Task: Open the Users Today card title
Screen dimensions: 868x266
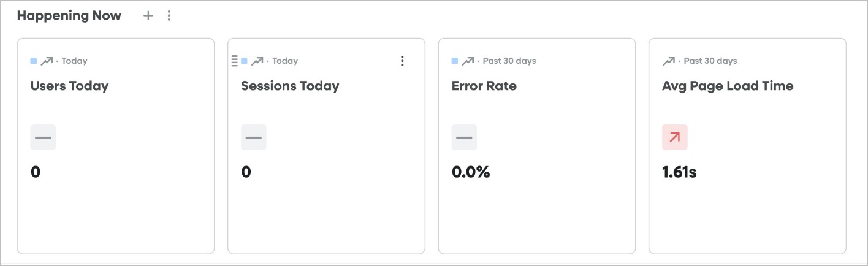Action: [x=69, y=86]
